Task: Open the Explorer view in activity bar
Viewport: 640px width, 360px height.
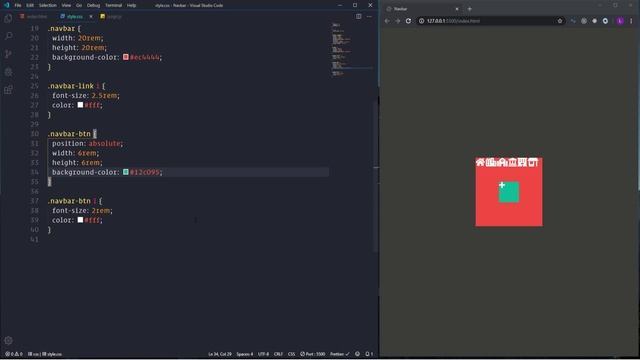Action: tap(8, 18)
